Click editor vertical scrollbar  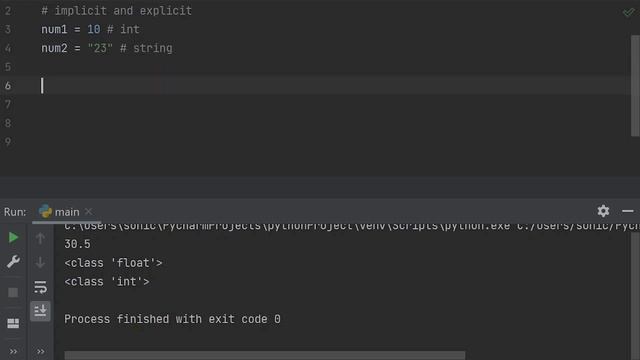pos(635,86)
